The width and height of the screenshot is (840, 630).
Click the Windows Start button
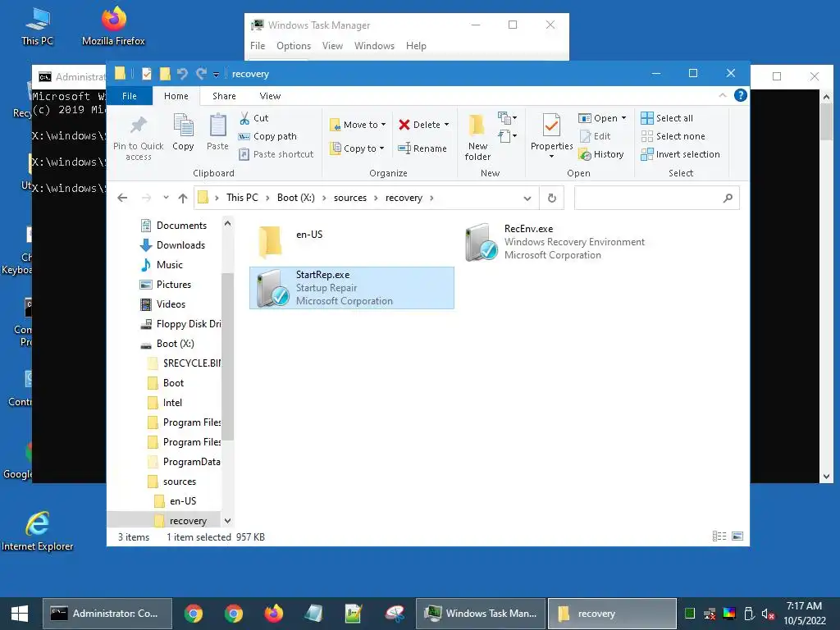click(x=20, y=614)
